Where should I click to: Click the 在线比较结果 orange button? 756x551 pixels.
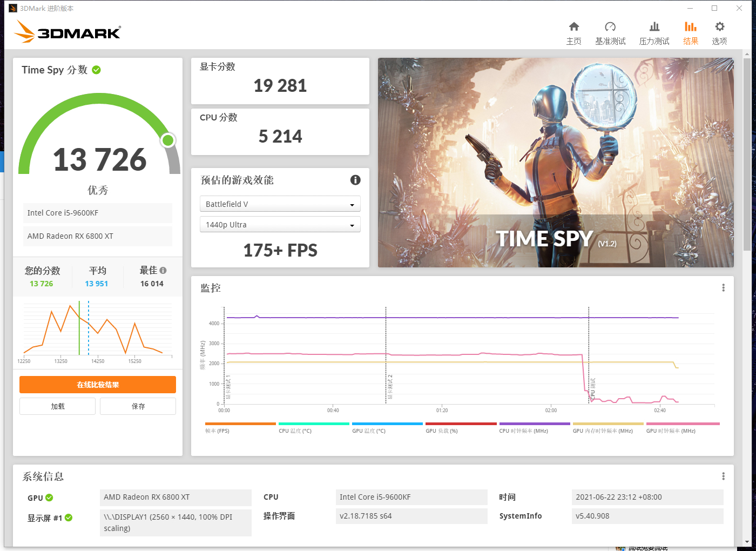pos(98,385)
